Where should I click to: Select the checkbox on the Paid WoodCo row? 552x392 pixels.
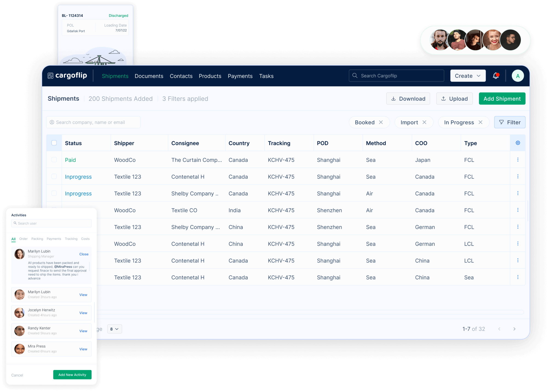54,160
